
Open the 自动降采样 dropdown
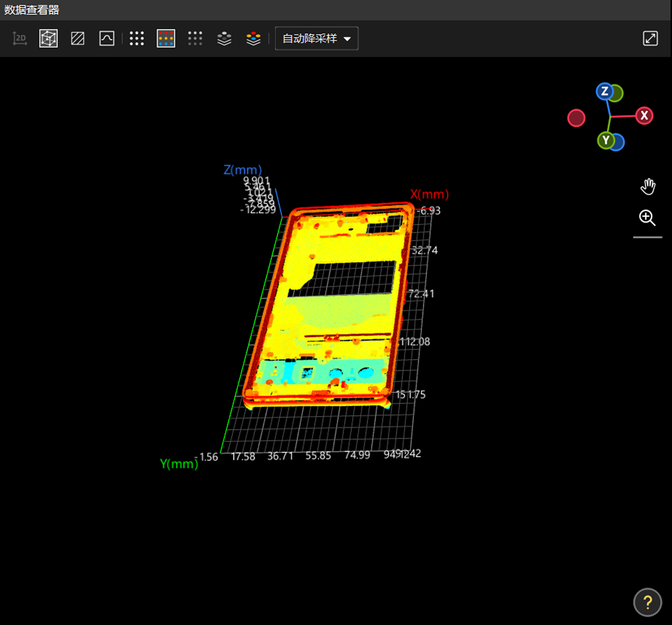310,38
